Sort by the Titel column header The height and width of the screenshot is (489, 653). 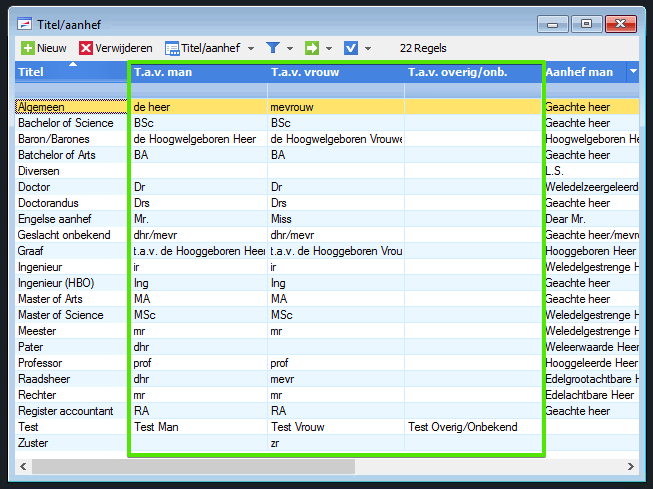60,72
